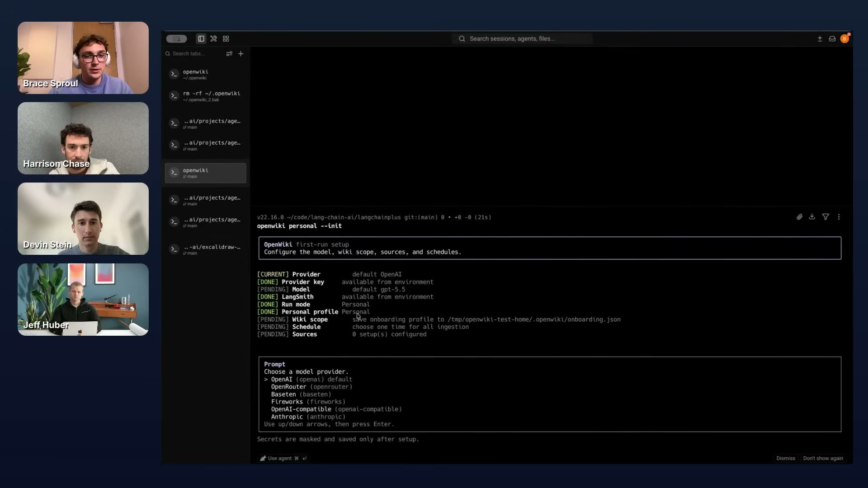Click the [PENDING] Wiki scope line
868x488 pixels.
(439, 319)
